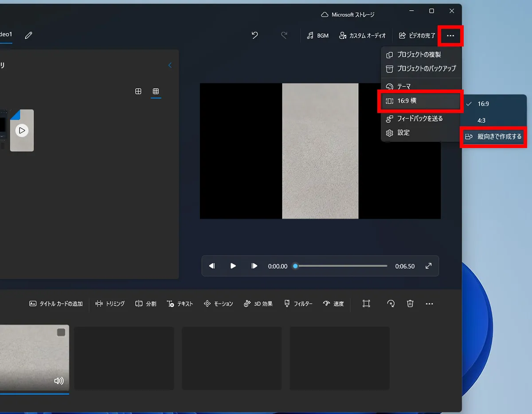Choose 縦向きで作成する from the submenu
The width and height of the screenshot is (532, 414).
coord(494,137)
